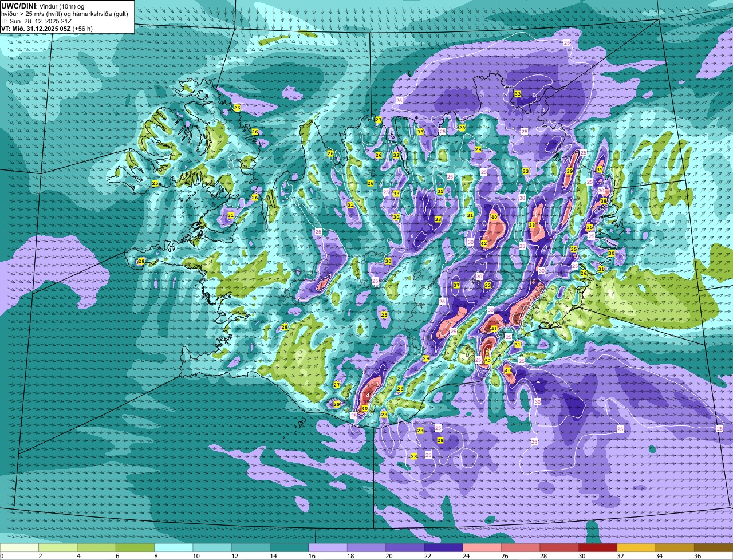This screenshot has height=560, width=733.
Task: Select the pink 24–26 m/s legend swatch
Action: click(482, 548)
